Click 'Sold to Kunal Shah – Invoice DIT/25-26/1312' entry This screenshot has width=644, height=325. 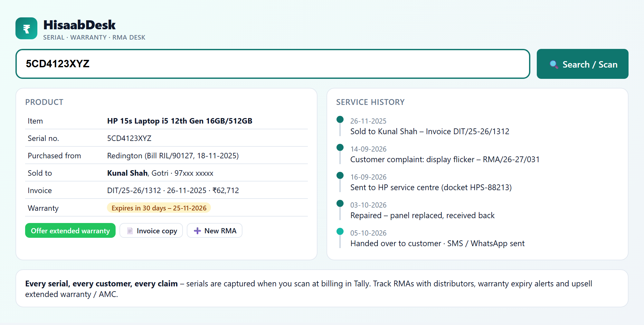point(430,131)
